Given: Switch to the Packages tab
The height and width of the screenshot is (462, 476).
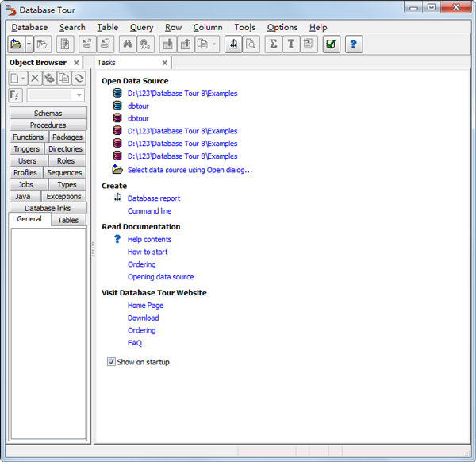Looking at the screenshot, I should click(x=67, y=137).
